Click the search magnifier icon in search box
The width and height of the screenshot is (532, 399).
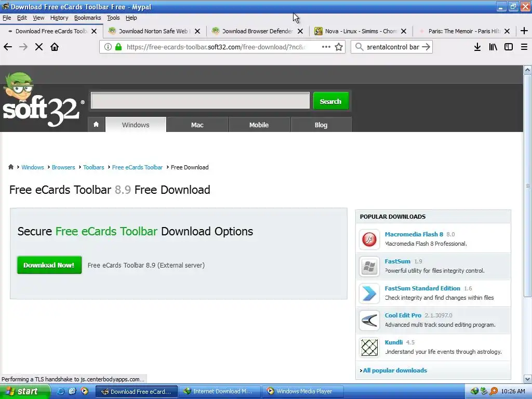point(359,47)
